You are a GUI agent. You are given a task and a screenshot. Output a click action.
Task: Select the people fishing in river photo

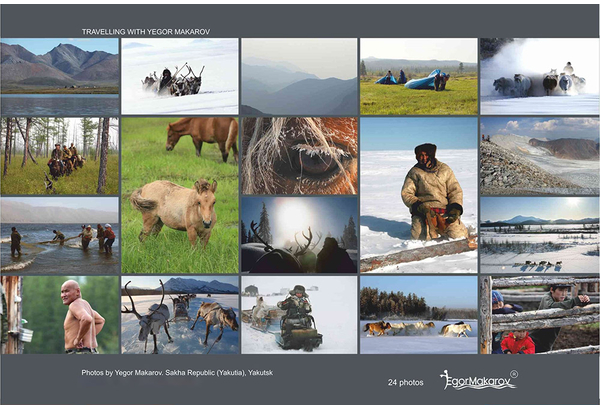click(60, 235)
